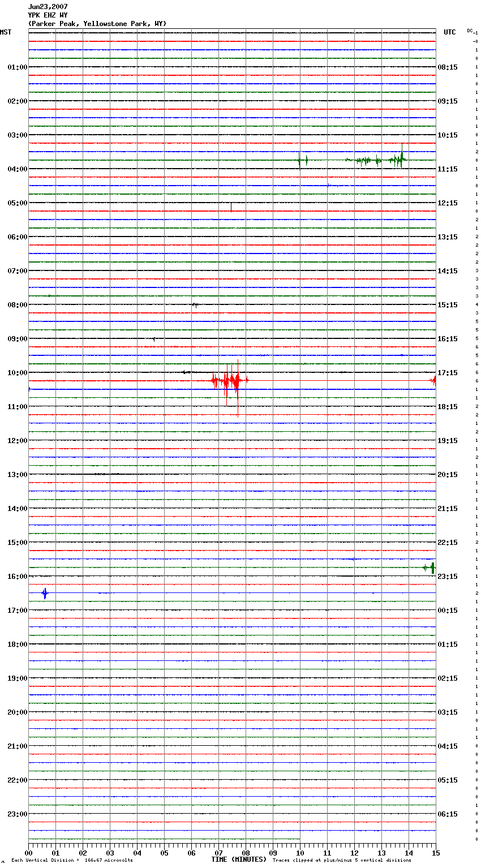
Task: Select the station code YPK EHZ WY
Action: pyautogui.click(x=48, y=15)
